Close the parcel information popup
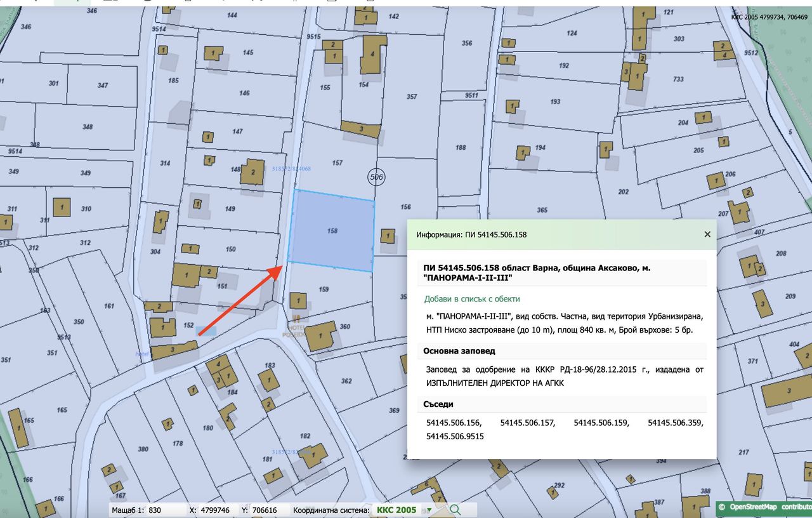Screen dimensions: 812x518 coord(707,234)
